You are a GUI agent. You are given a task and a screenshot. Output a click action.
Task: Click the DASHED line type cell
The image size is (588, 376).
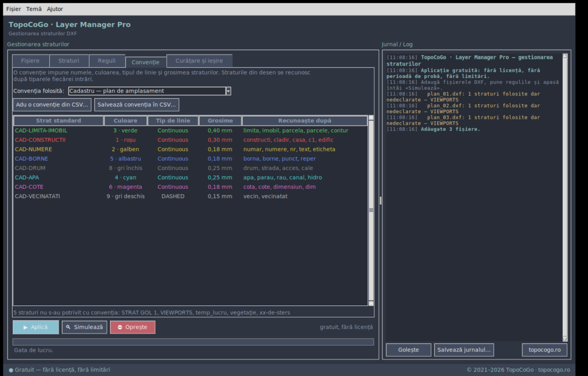(173, 196)
